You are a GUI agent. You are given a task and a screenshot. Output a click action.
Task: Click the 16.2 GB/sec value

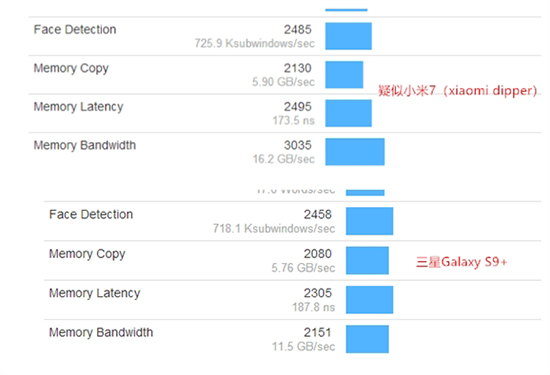(284, 159)
